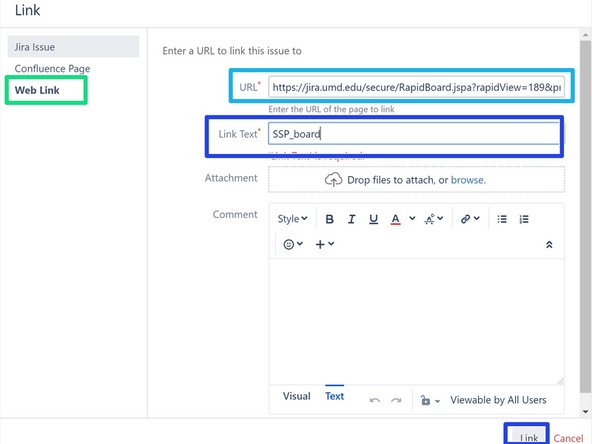Focus the URL input field
This screenshot has width=592, height=444.
tap(416, 87)
